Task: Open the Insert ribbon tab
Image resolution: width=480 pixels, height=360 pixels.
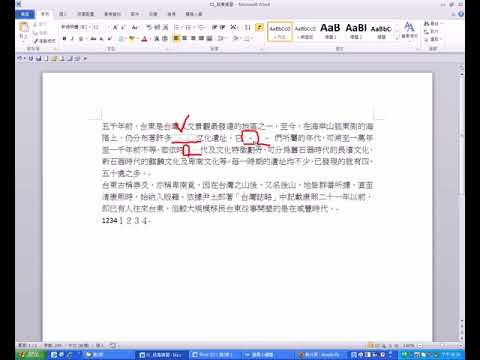Action: tap(62, 14)
